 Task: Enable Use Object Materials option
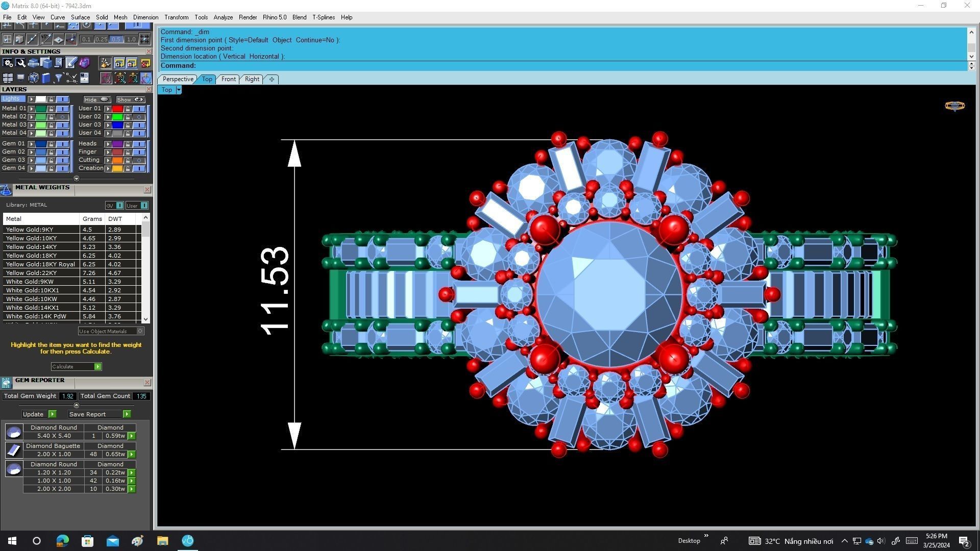click(x=140, y=331)
